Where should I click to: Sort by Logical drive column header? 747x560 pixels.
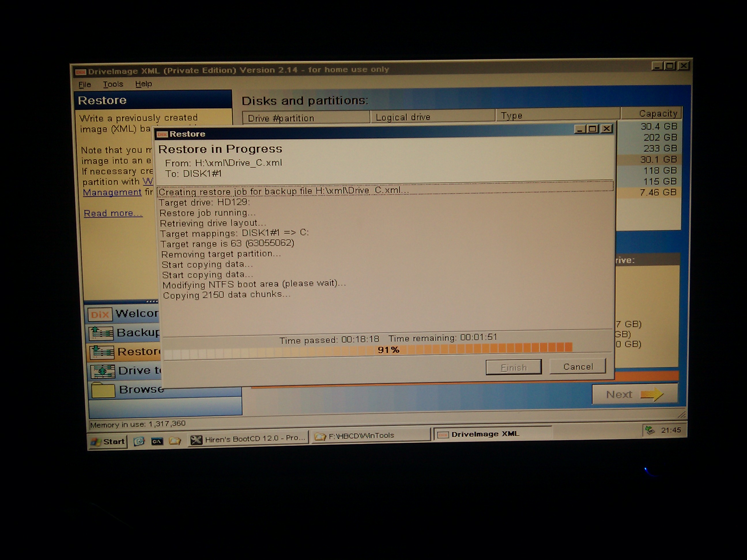(x=433, y=117)
